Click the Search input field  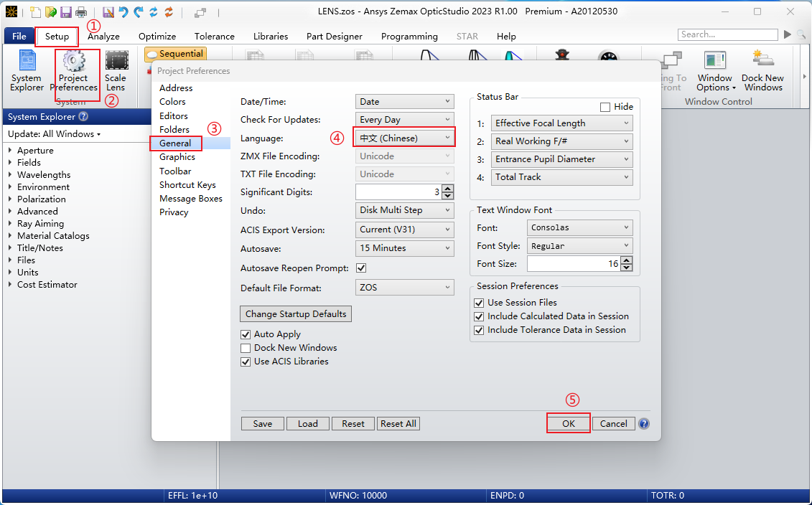(727, 34)
